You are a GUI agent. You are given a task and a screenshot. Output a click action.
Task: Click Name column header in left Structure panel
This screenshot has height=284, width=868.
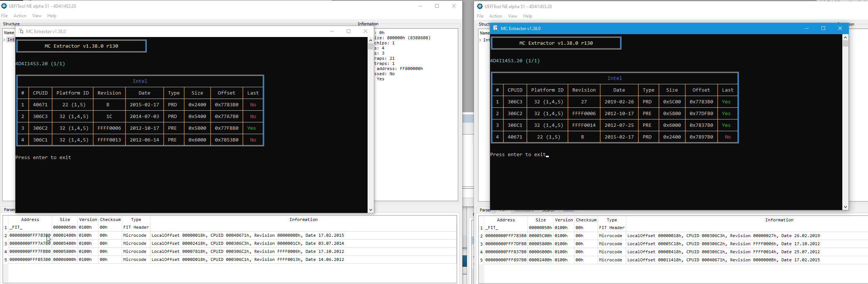click(x=9, y=33)
